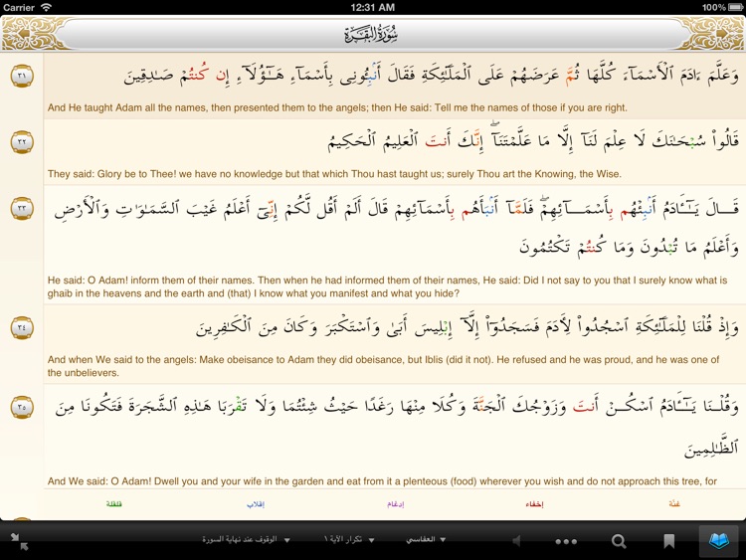This screenshot has width=746, height=560.
Task: Select the orange غنّة tajweed legend label
Action: point(674,504)
